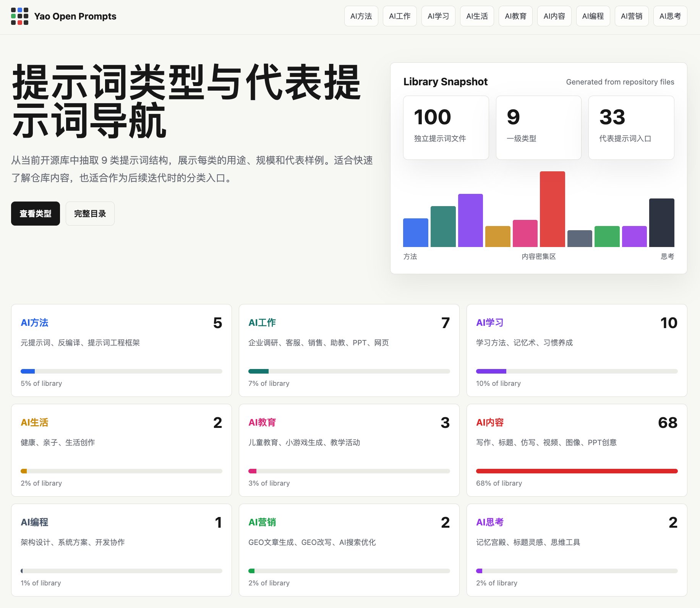Click the Yao Open Prompts site title
The height and width of the screenshot is (608, 700).
75,16
